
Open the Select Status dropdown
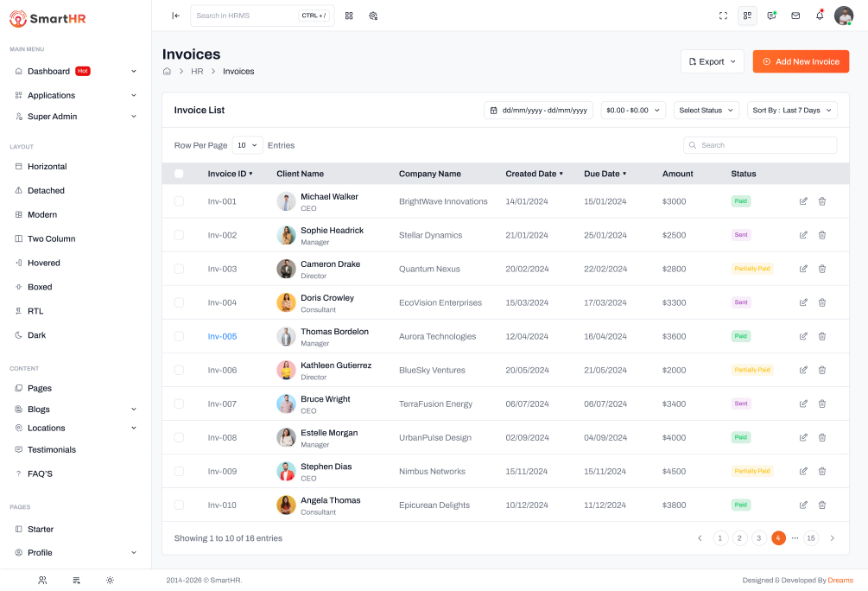706,111
